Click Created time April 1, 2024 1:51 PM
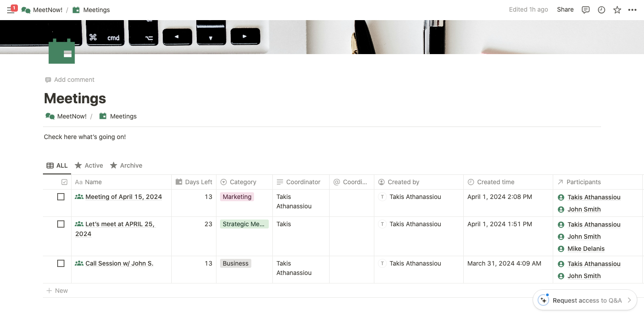Screen dimensions: 644x317 (x=500, y=224)
